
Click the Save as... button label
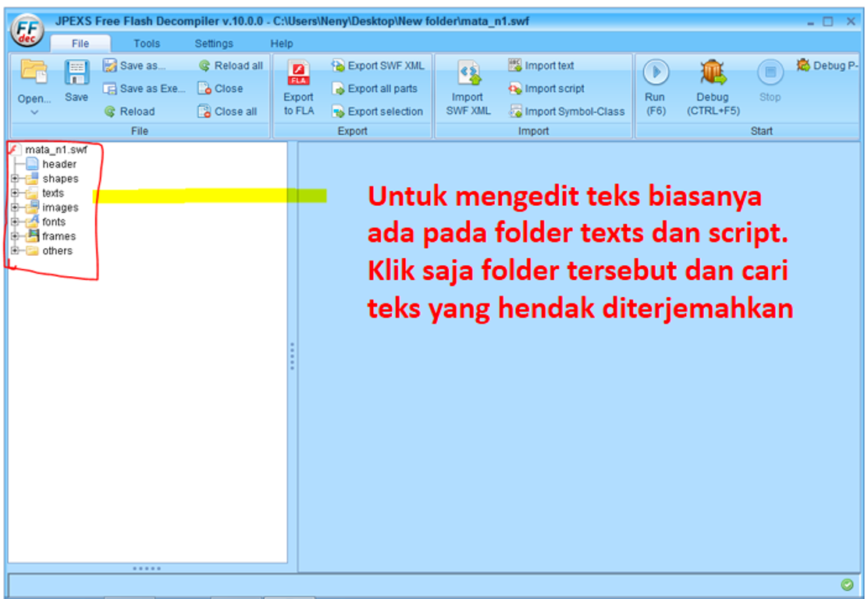142,66
